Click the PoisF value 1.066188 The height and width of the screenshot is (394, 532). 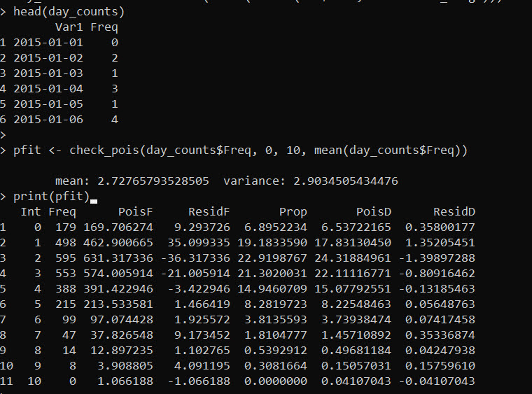click(x=125, y=381)
